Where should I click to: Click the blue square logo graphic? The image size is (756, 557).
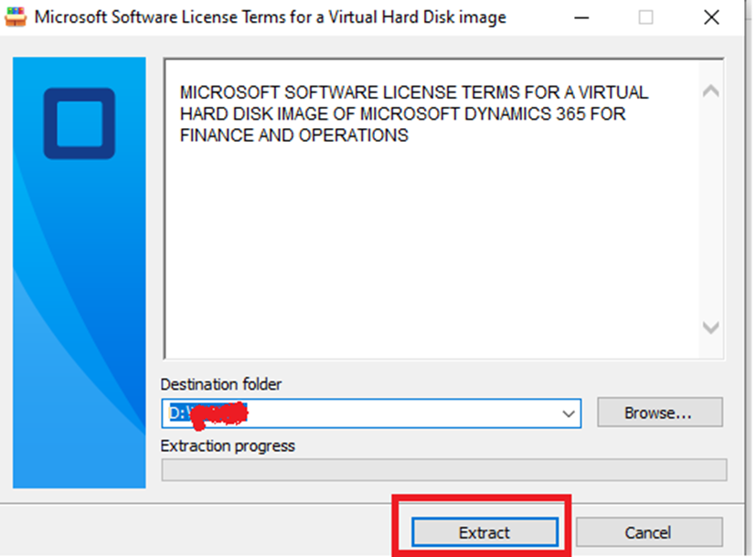pos(79,123)
